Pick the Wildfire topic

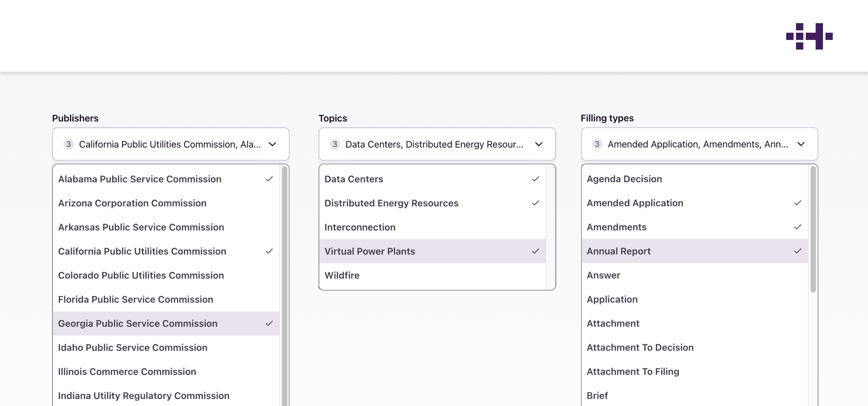click(432, 275)
